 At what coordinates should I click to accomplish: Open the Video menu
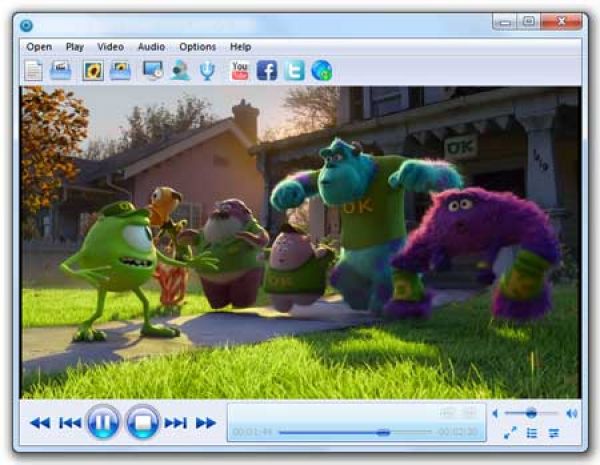point(111,47)
